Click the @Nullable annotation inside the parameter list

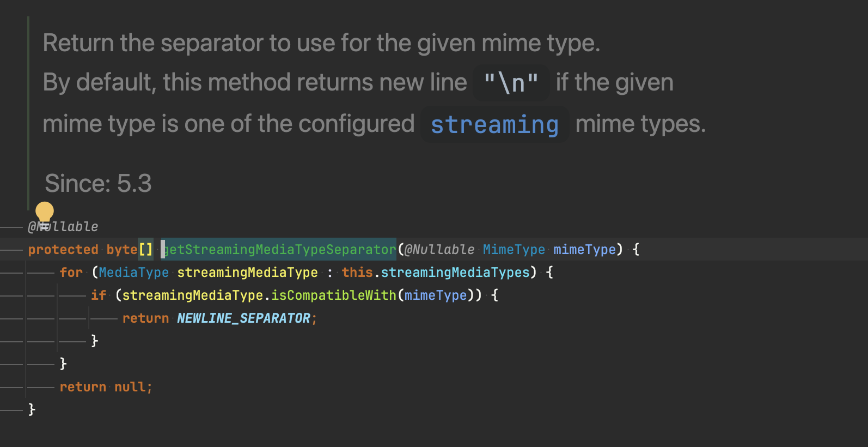(x=439, y=250)
